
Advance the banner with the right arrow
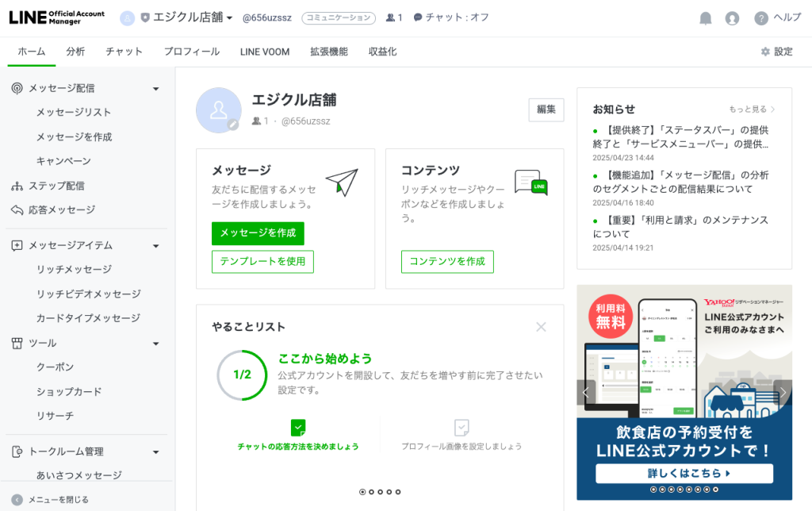point(783,393)
